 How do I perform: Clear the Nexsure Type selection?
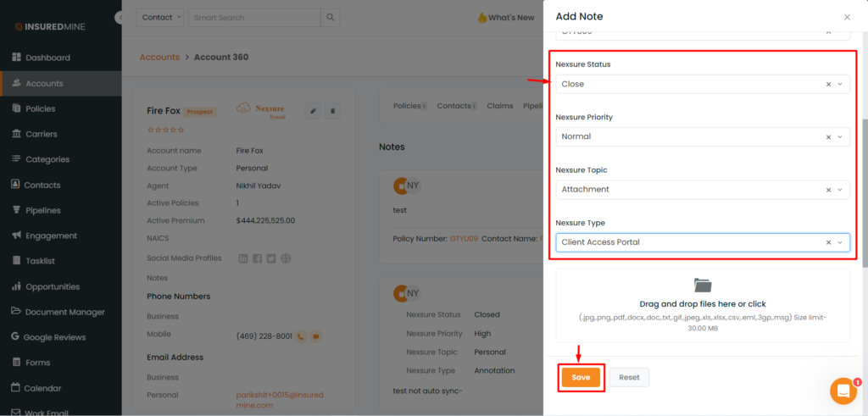(829, 242)
